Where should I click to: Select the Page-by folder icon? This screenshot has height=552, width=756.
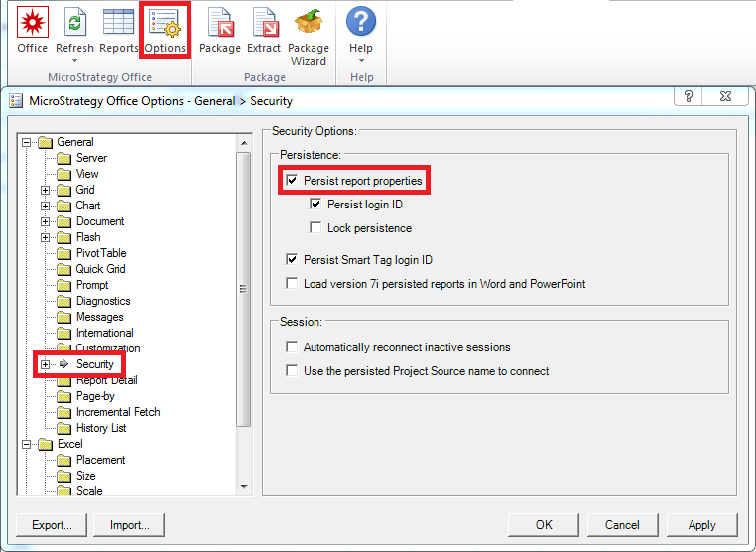63,397
